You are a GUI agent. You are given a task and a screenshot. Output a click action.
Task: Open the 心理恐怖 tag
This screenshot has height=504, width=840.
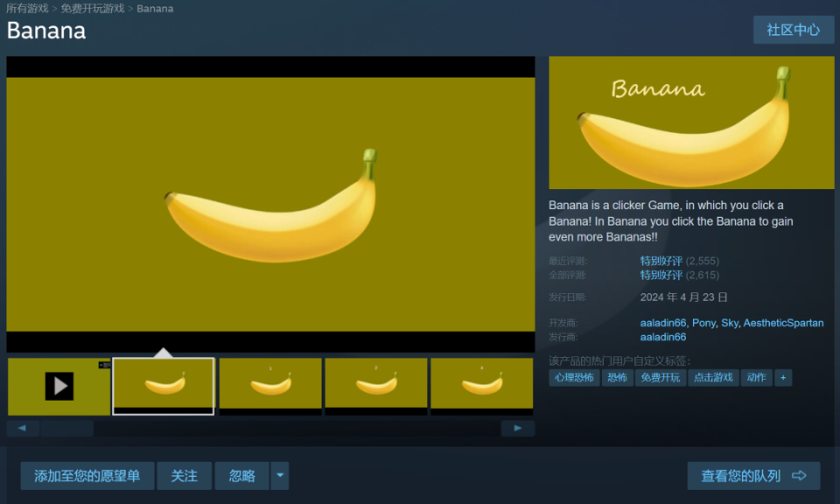574,378
